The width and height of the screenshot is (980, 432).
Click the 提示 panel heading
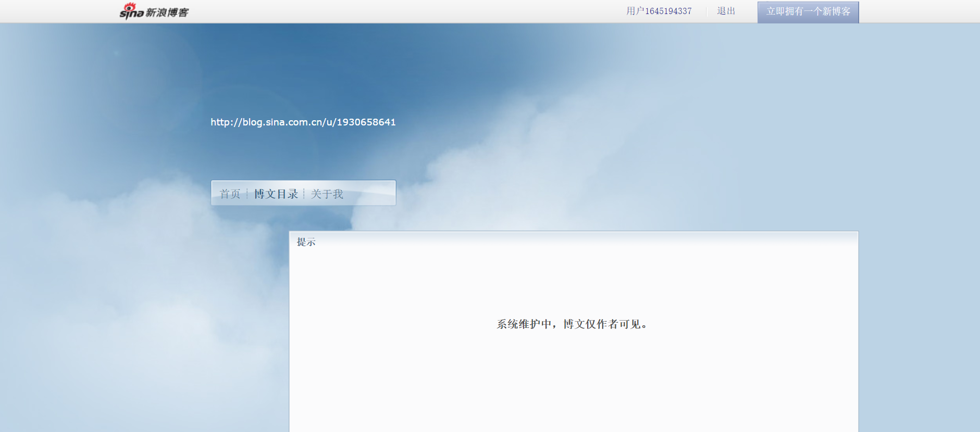tap(306, 242)
